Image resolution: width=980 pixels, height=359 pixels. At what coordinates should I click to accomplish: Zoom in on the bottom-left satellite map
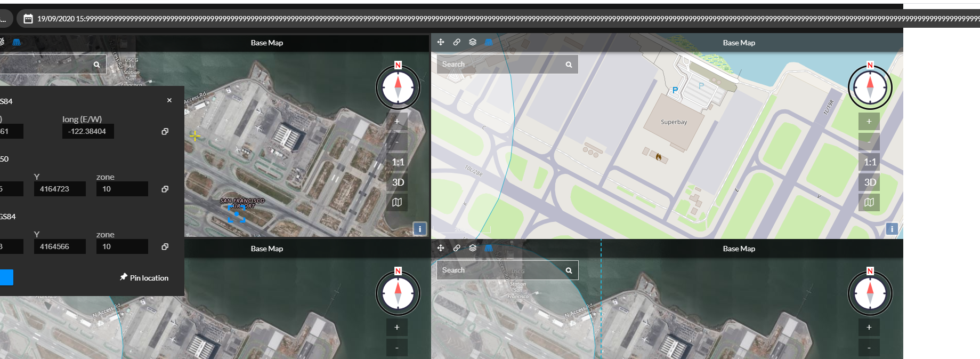tap(397, 327)
